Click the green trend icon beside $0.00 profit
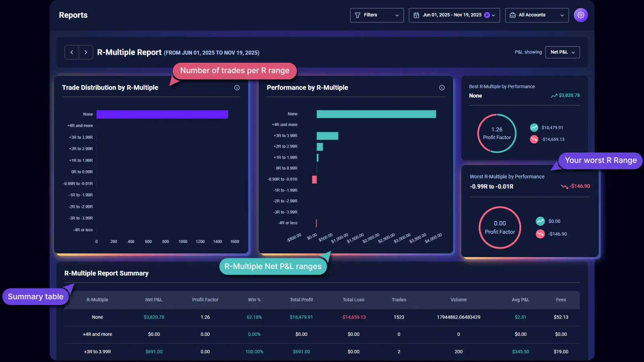644x362 pixels. 540,221
